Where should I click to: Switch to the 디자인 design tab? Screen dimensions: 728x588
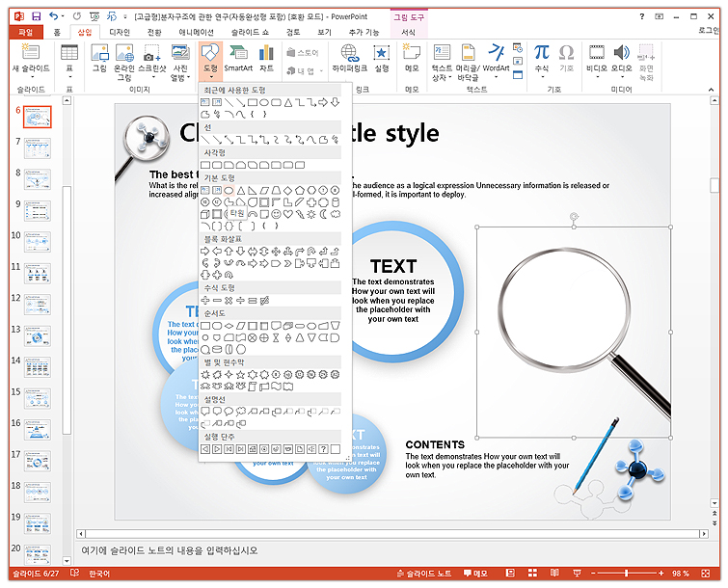point(120,32)
